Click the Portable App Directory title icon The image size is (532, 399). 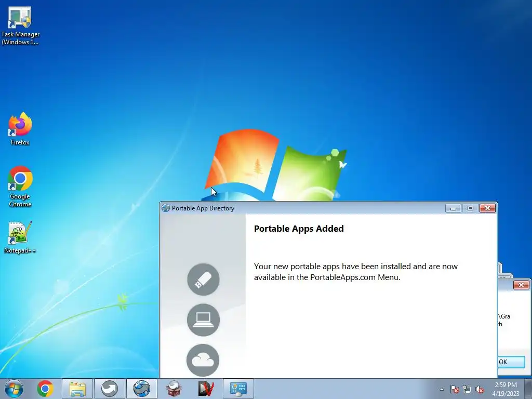coord(166,208)
